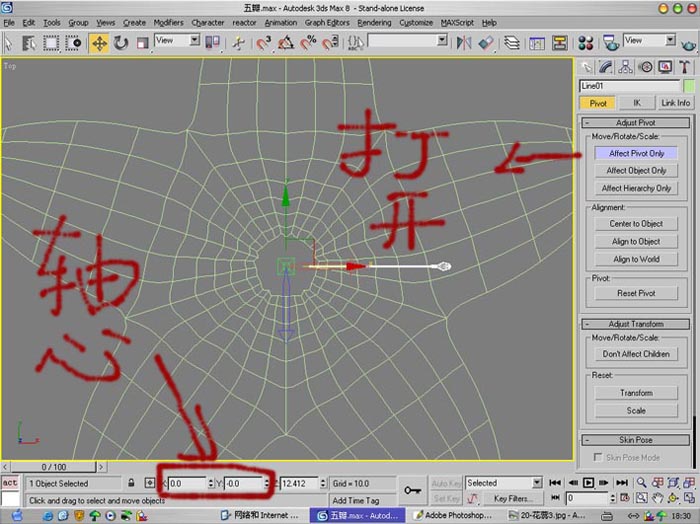The width and height of the screenshot is (700, 524).
Task: Switch to the Link Info tab
Action: click(x=675, y=103)
